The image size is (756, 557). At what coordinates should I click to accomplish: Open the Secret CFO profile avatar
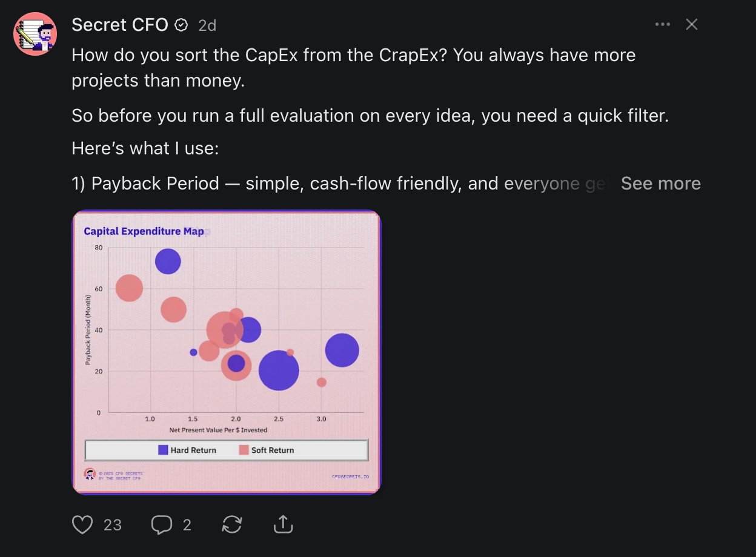click(x=35, y=34)
